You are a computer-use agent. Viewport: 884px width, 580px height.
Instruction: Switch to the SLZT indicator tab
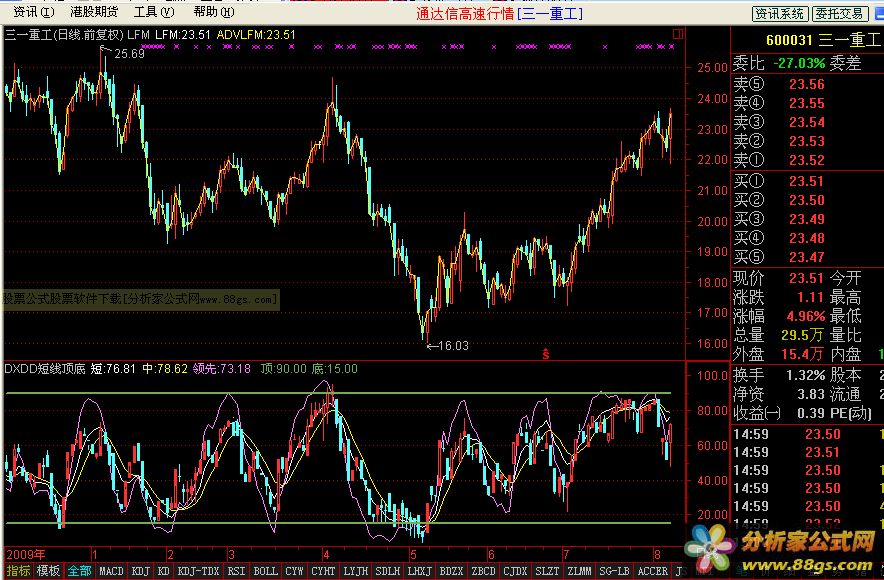[547, 571]
